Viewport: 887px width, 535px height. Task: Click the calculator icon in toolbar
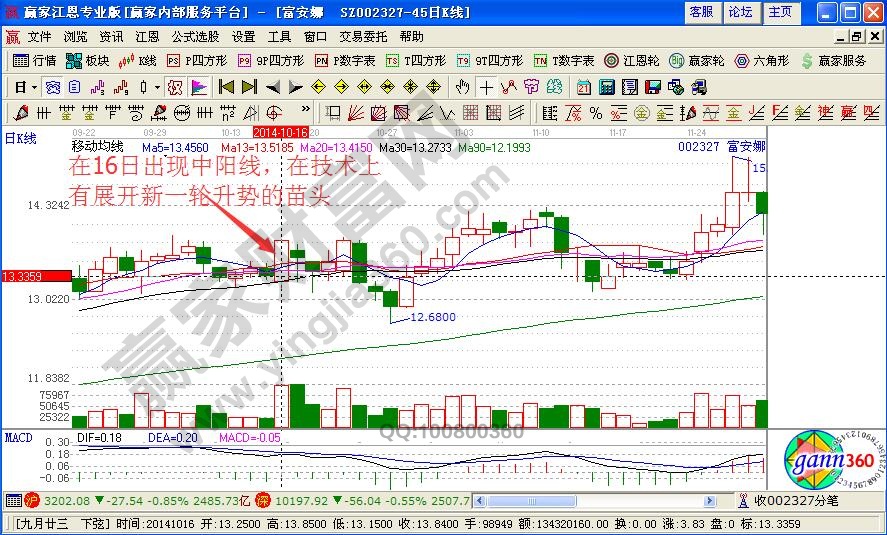tap(607, 87)
